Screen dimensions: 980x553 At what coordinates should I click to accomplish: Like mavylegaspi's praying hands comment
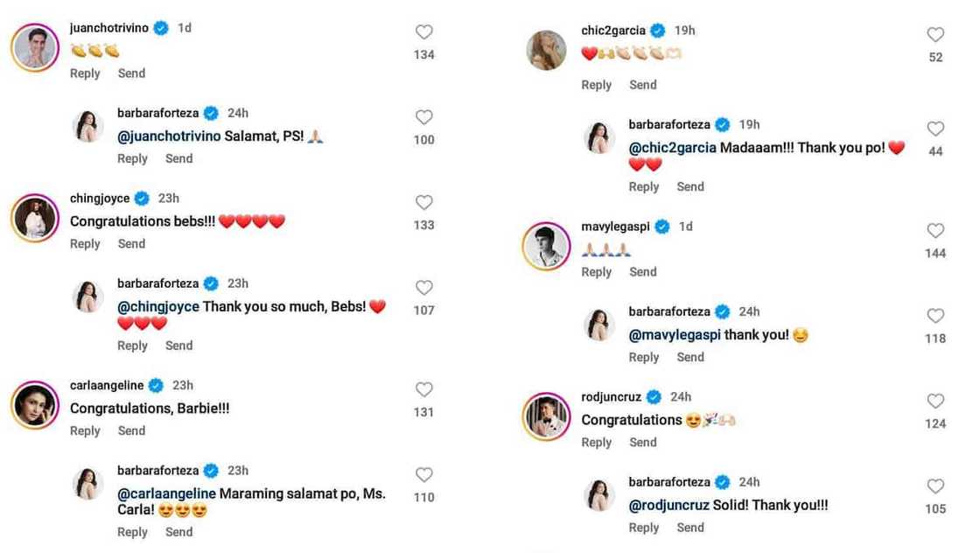[935, 231]
